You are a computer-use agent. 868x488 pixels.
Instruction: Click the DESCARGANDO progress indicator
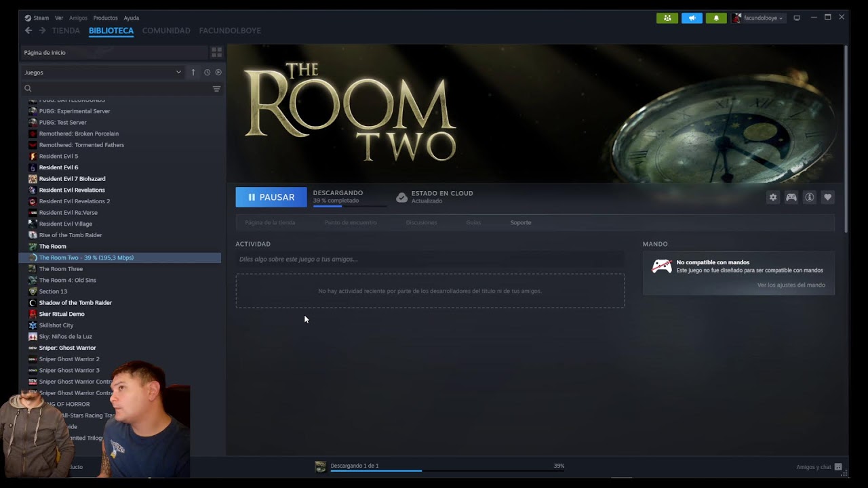tap(350, 197)
